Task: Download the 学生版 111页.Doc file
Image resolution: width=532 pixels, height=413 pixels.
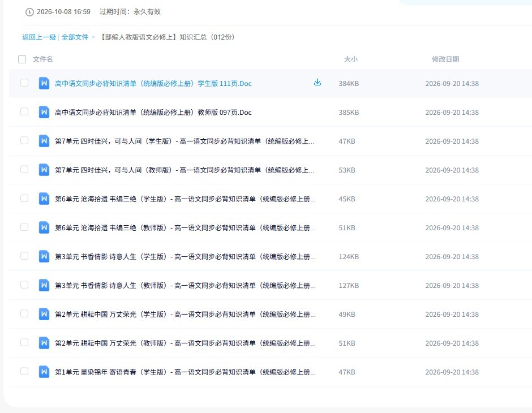Action: tap(318, 83)
